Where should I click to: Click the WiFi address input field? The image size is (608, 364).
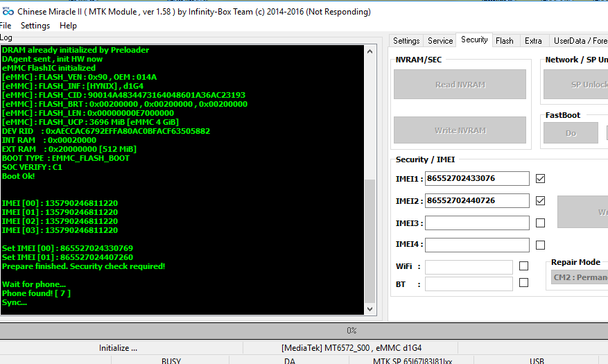[x=469, y=267]
